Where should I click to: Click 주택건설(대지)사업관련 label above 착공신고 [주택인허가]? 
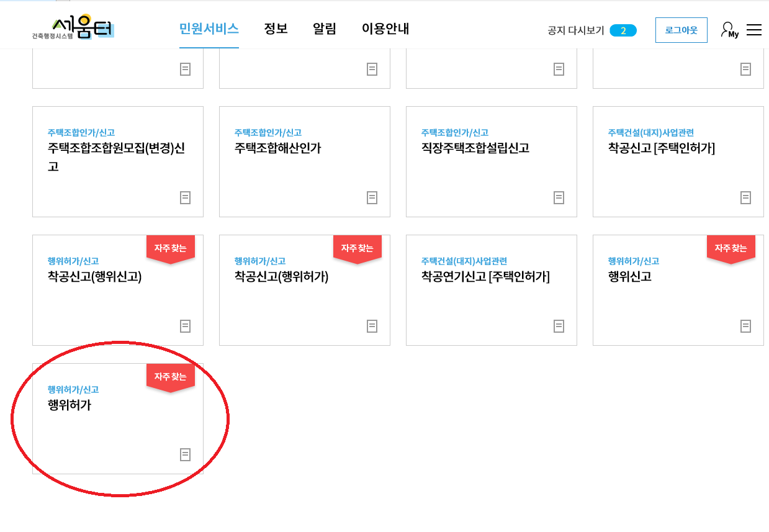650,133
